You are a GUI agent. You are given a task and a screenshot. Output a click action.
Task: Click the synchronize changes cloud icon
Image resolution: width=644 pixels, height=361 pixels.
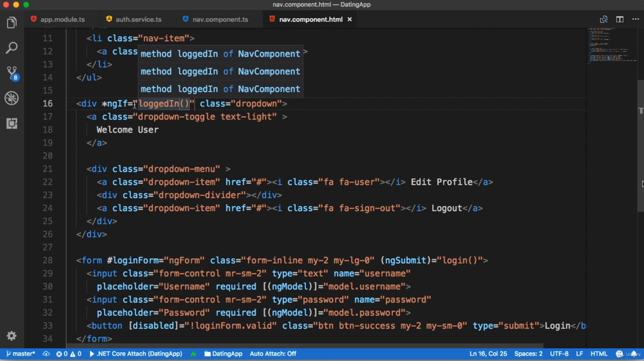(x=46, y=354)
